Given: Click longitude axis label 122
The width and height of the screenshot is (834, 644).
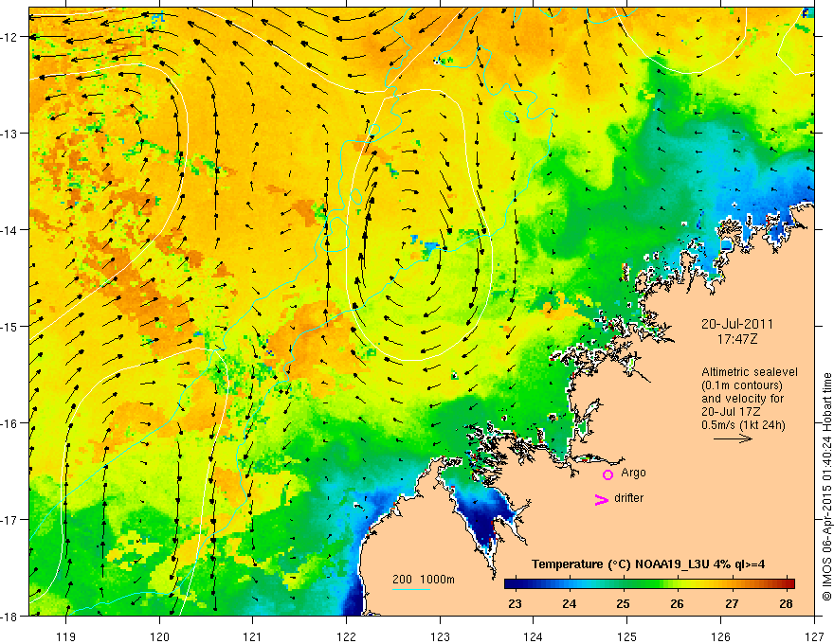Looking at the screenshot, I should tap(346, 636).
